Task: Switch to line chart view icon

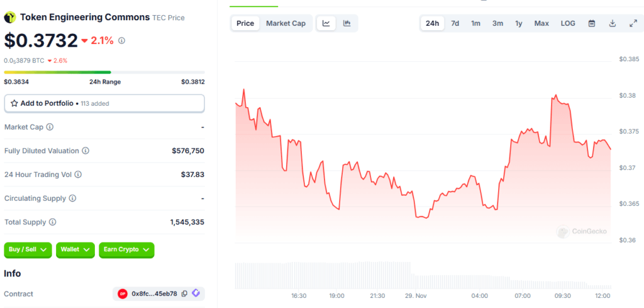Action: pyautogui.click(x=326, y=23)
